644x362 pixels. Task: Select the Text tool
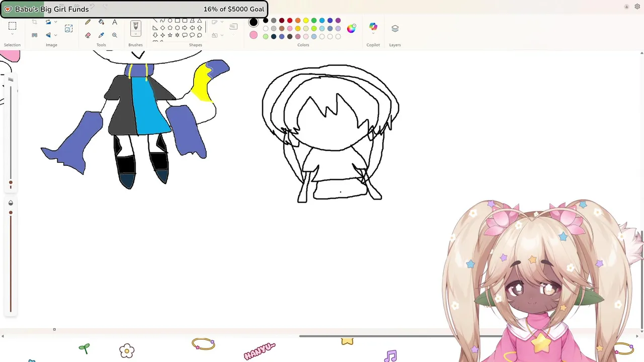(x=115, y=22)
